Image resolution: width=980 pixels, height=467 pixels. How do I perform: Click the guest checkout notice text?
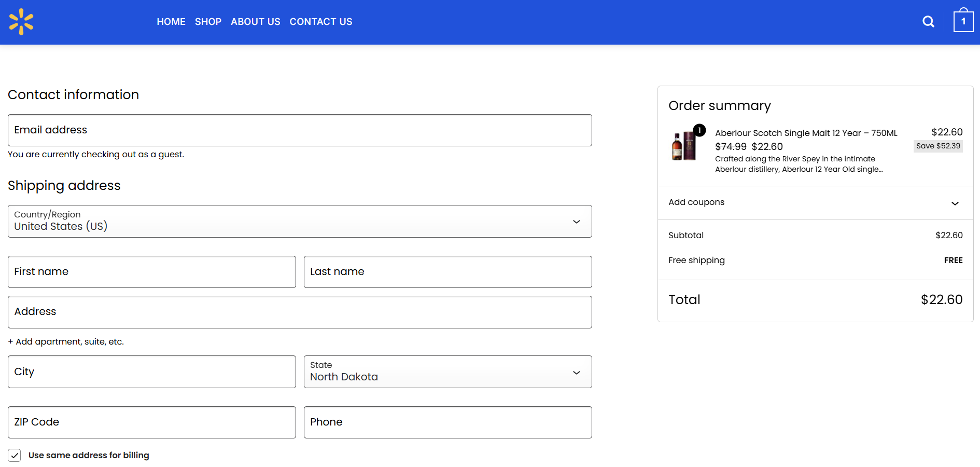coord(96,154)
